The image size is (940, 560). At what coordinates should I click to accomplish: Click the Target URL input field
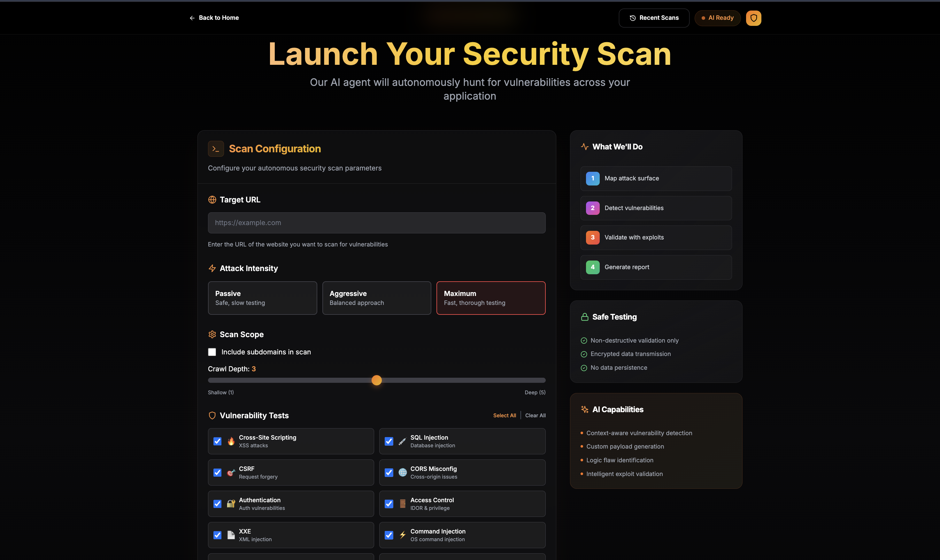pyautogui.click(x=376, y=223)
